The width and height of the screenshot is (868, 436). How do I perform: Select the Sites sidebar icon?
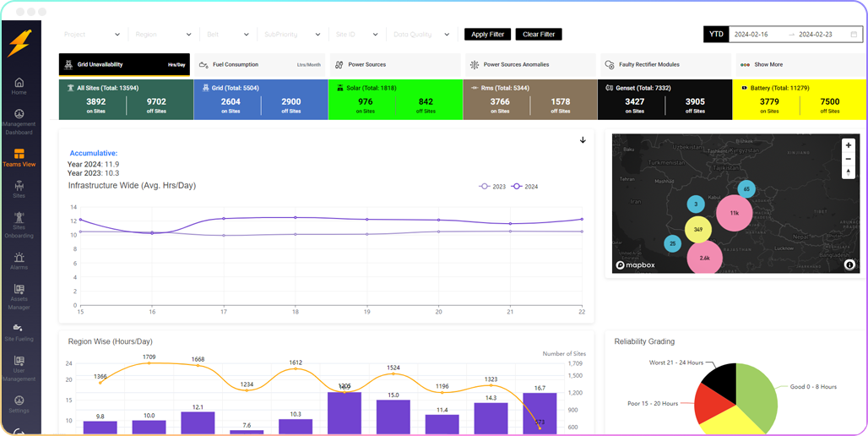[x=19, y=188]
